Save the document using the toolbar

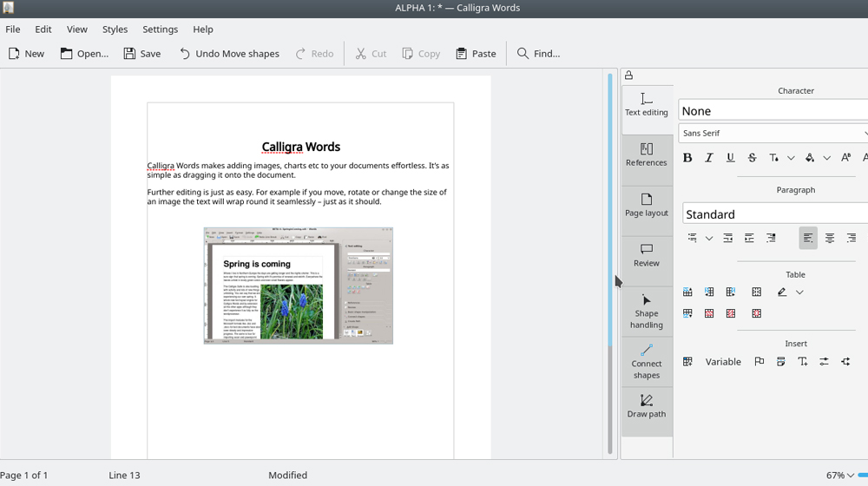coord(142,54)
